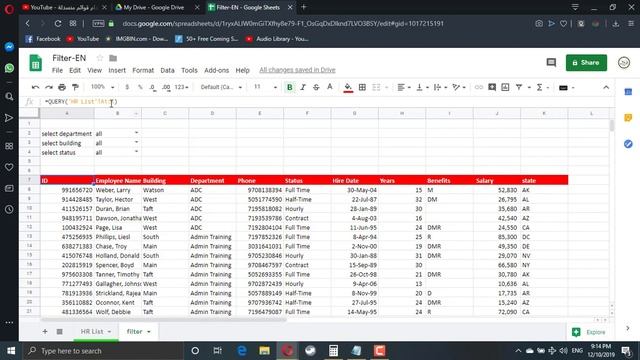The width and height of the screenshot is (640, 360).
Task: Click the Explore button
Action: (x=589, y=332)
